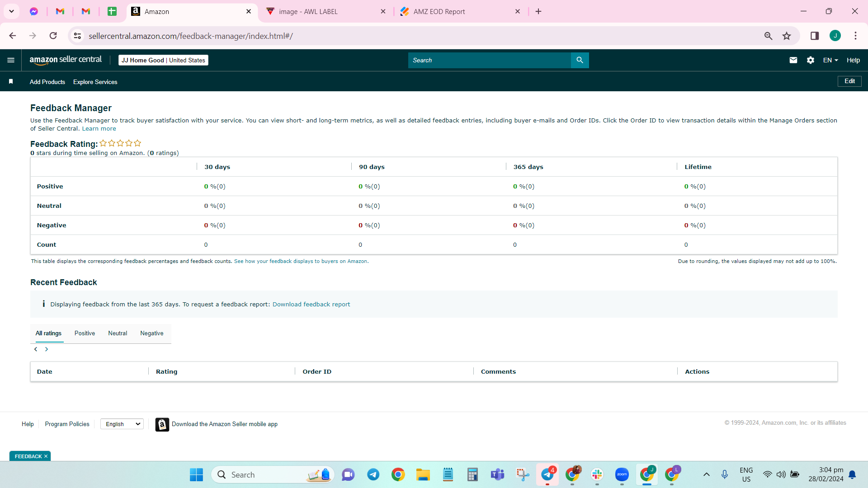868x488 pixels.
Task: Open the buyer messages envelope icon
Action: (793, 60)
